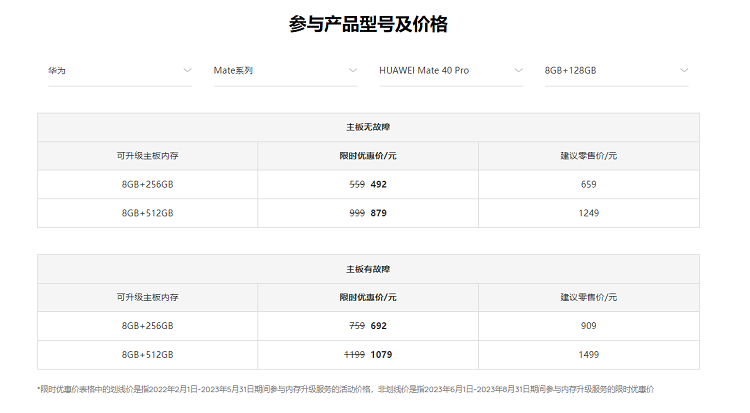Click 限时优惠价/元 column header in 主板无故障 table
Viewport: 750px width, 413px height.
368,156
